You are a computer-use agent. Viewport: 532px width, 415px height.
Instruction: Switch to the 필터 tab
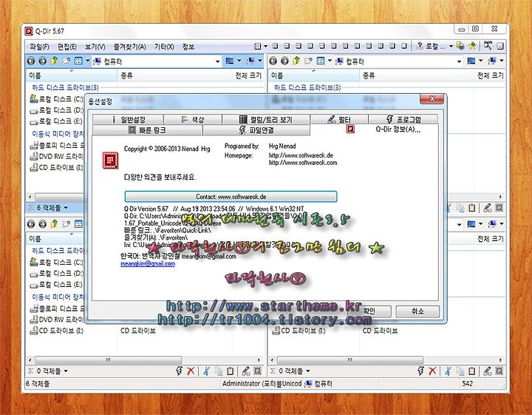pos(339,120)
